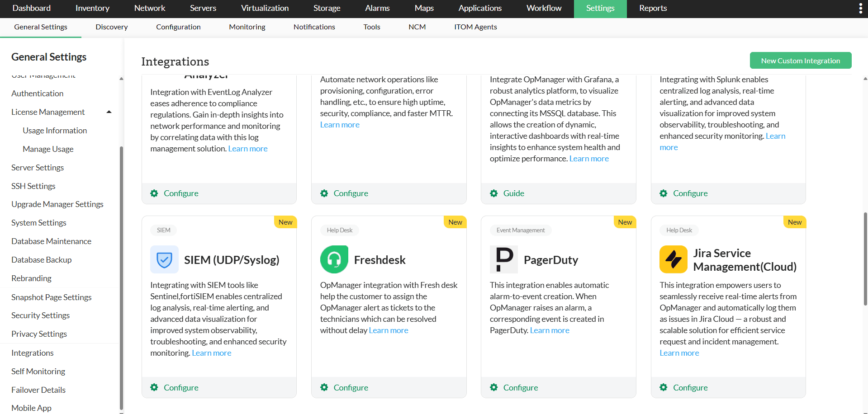Image resolution: width=868 pixels, height=414 pixels.
Task: Open Learn more in Jira Service Management description
Action: (679, 353)
